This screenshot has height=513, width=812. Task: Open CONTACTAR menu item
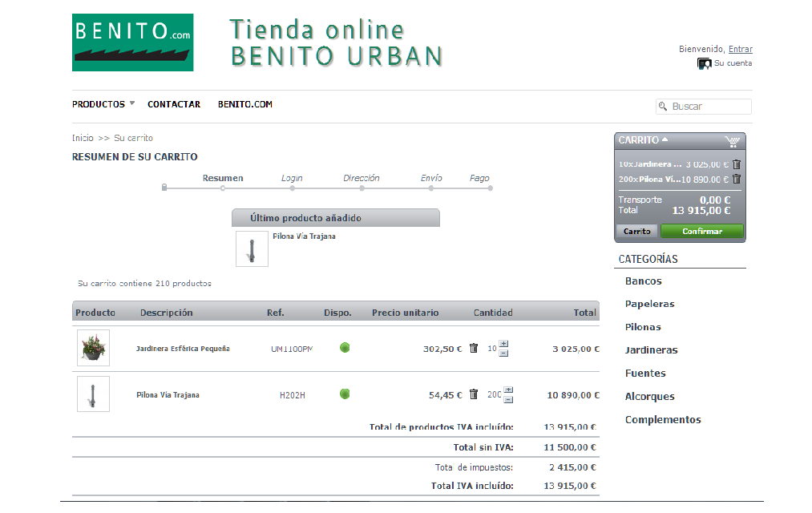[x=174, y=104]
